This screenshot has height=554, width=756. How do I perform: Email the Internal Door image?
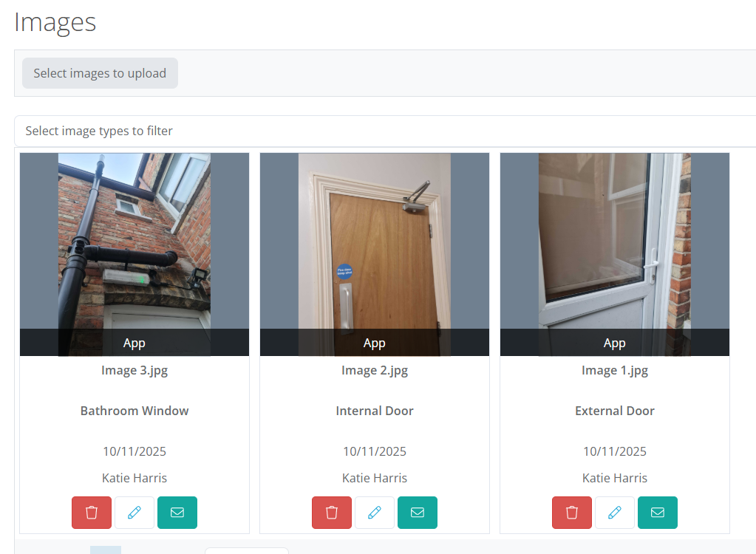418,513
